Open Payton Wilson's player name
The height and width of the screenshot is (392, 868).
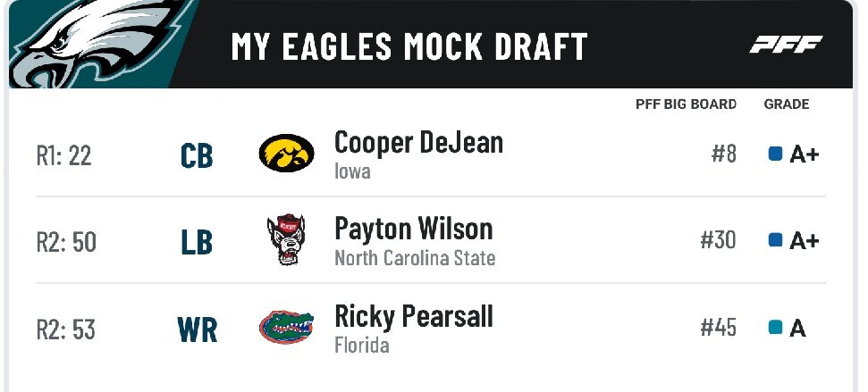click(x=413, y=229)
